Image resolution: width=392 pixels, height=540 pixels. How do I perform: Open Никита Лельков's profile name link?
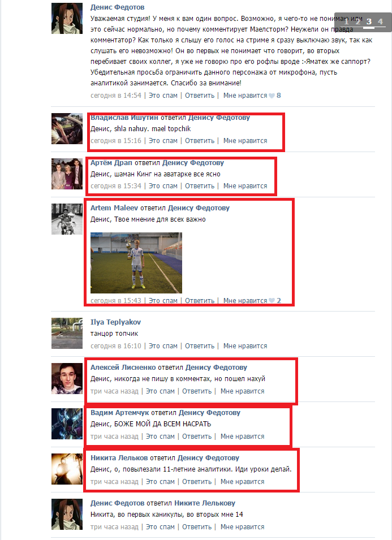tap(119, 457)
